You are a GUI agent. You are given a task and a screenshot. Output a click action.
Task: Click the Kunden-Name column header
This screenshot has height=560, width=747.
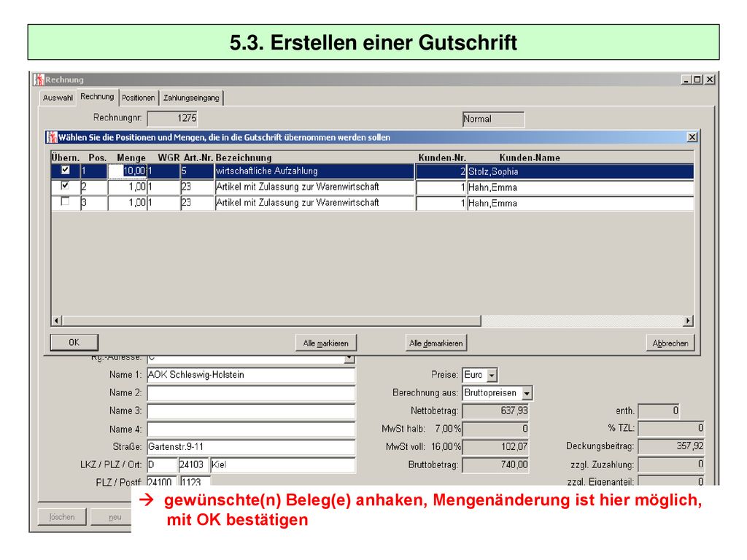(x=530, y=157)
